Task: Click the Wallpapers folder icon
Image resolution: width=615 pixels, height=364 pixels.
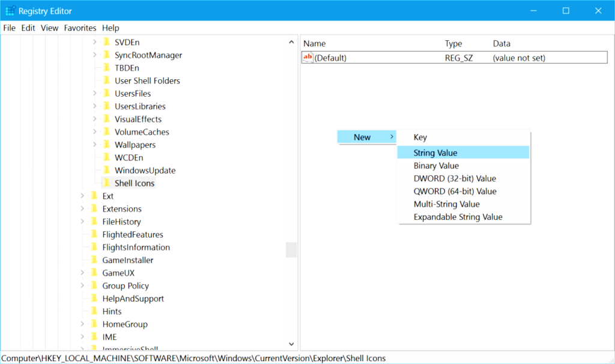Action: (106, 145)
